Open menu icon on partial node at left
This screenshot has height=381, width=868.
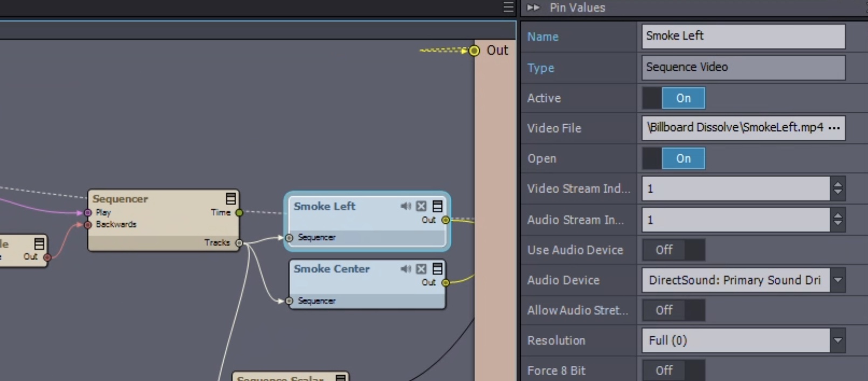pyautogui.click(x=39, y=244)
